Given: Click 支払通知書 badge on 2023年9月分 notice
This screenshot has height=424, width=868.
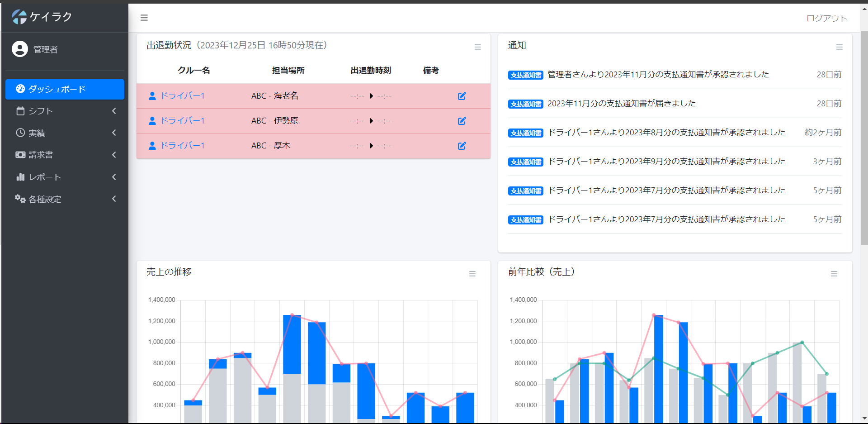Looking at the screenshot, I should [526, 162].
